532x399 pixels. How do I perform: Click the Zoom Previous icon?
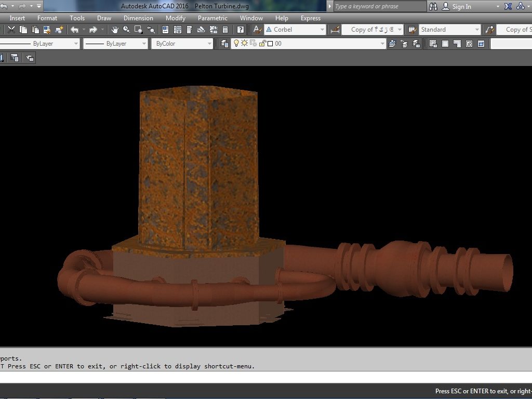click(151, 30)
